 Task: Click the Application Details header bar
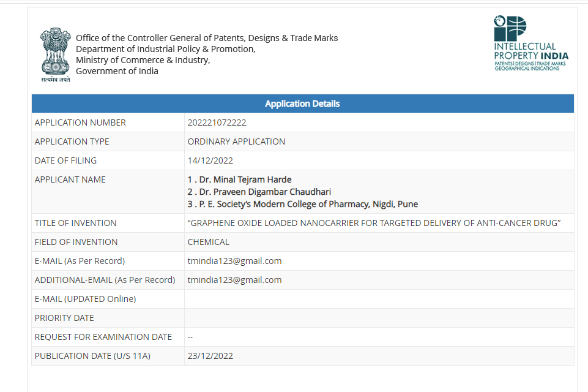(303, 104)
